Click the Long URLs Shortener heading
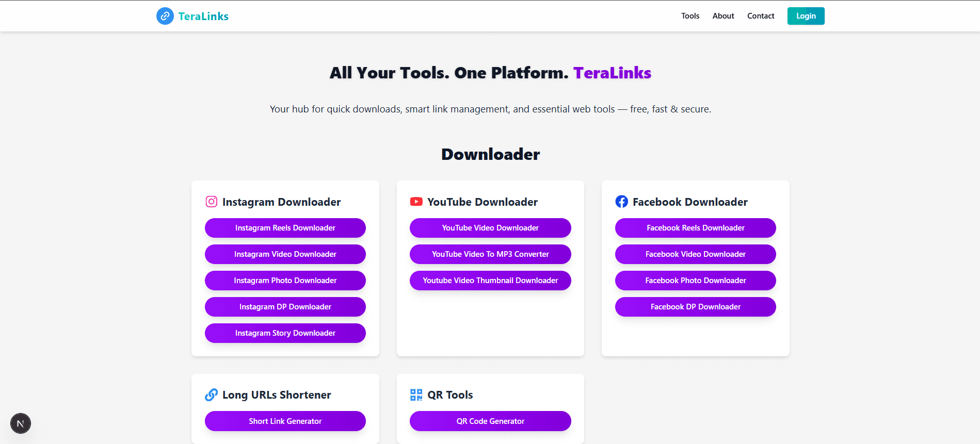Screen dimensions: 980x444 coord(277,395)
